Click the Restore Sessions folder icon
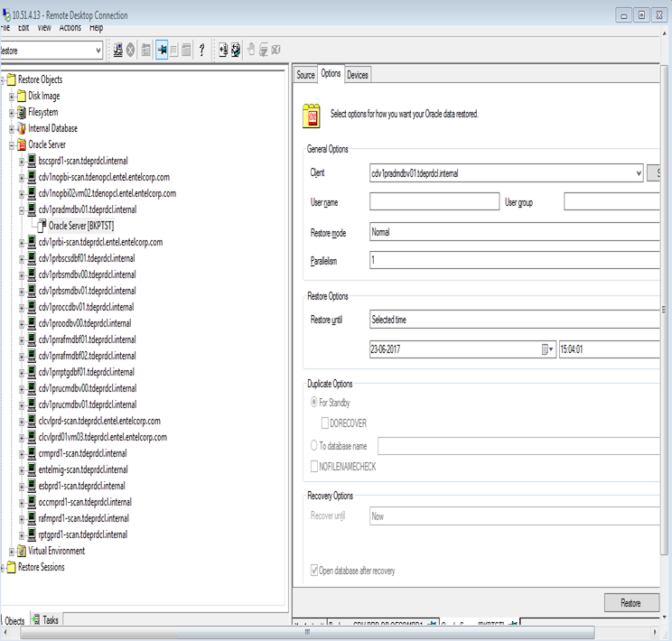This screenshot has width=672, height=641. click(11, 567)
